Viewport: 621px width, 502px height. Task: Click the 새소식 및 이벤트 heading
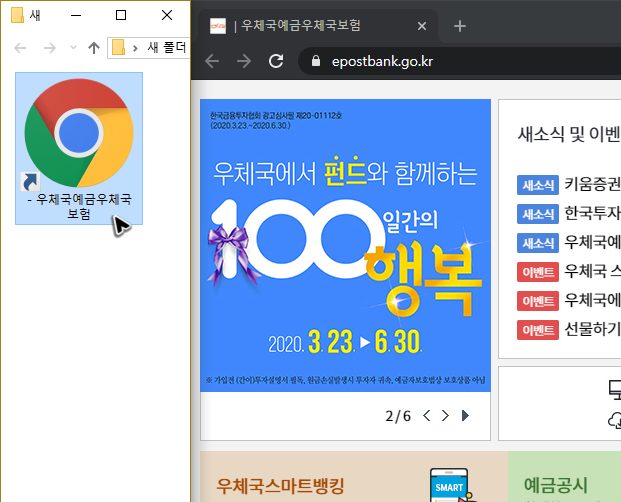coord(569,134)
